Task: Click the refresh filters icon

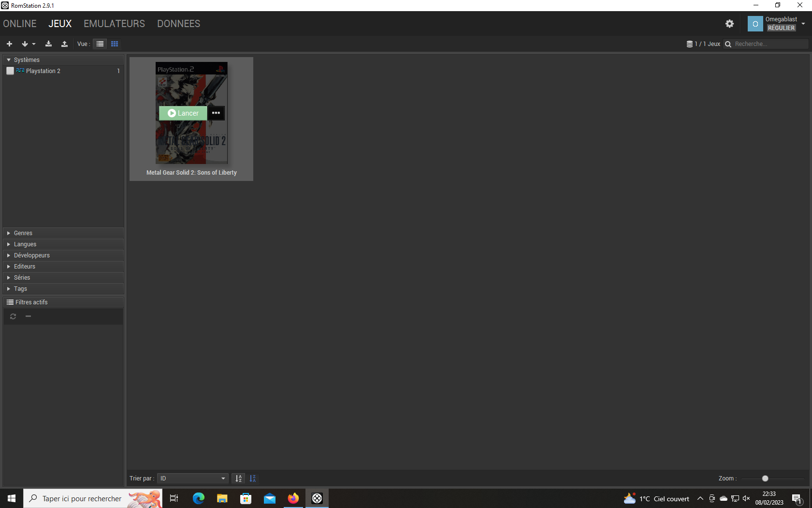Action: [13, 316]
